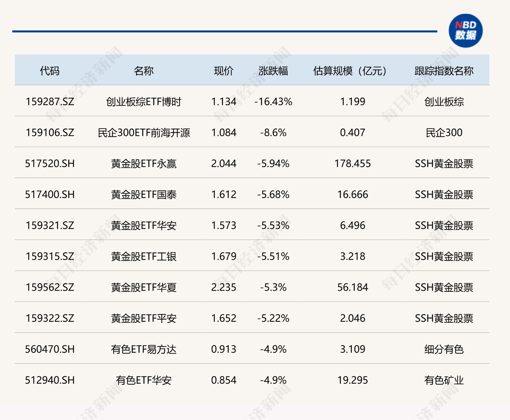Click the 178.455 scale value
Image resolution: width=510 pixels, height=420 pixels.
pyautogui.click(x=352, y=164)
